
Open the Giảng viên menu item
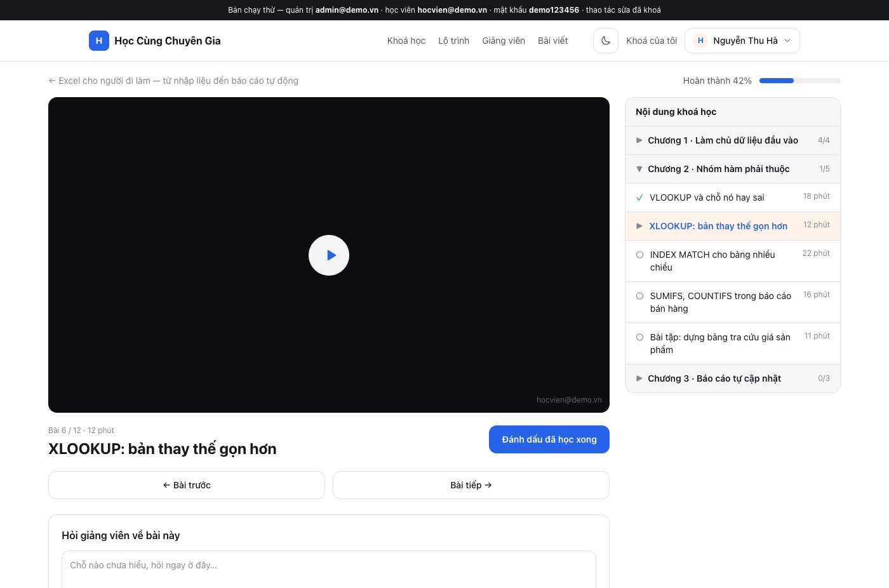click(x=504, y=41)
